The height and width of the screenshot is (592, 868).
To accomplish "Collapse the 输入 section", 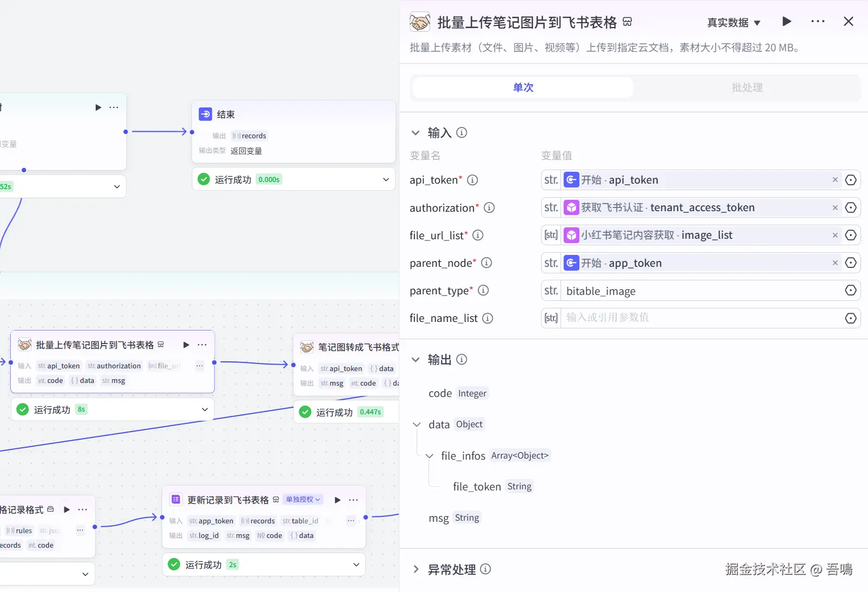I will pyautogui.click(x=416, y=133).
